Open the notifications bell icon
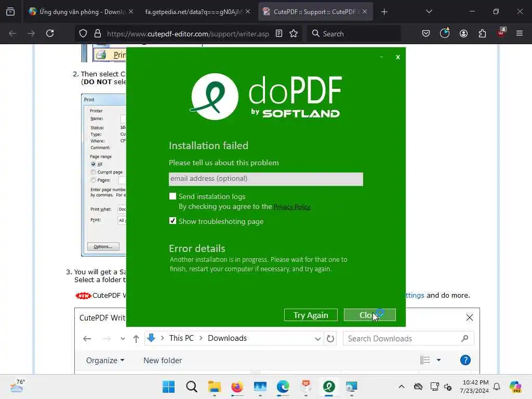The image size is (532, 399). coord(497,387)
